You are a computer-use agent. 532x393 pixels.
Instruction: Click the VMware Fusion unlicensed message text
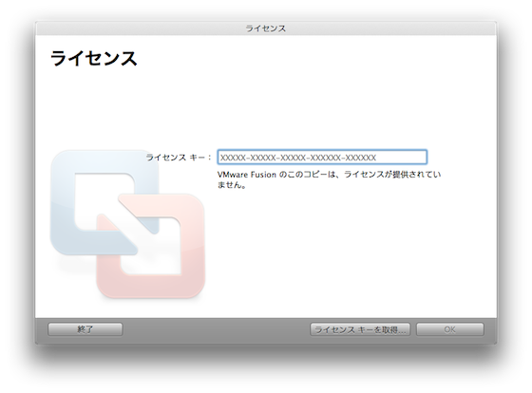[329, 179]
